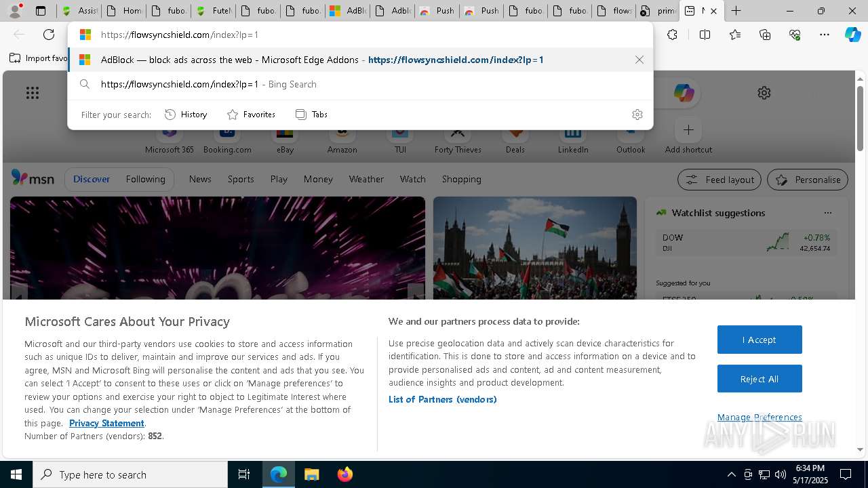Image resolution: width=868 pixels, height=488 pixels.
Task: Open the Play menu item
Action: click(x=279, y=179)
